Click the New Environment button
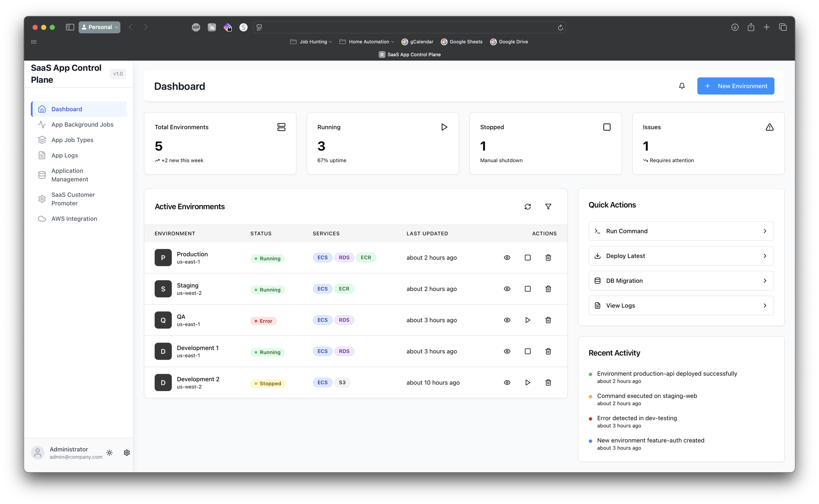This screenshot has height=504, width=819. pos(735,86)
